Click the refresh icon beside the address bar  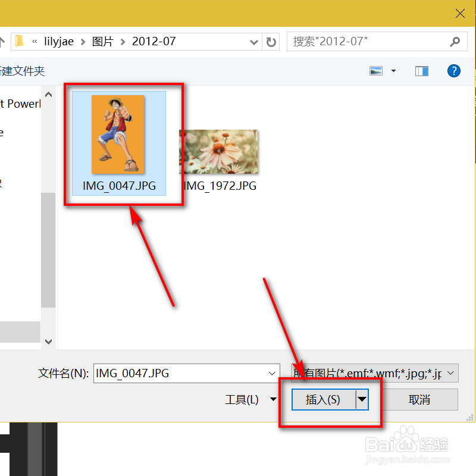coord(271,42)
